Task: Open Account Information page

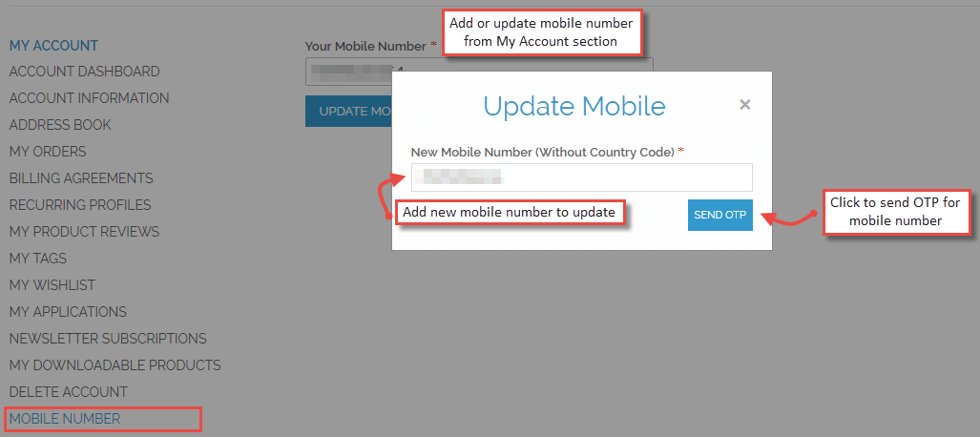Action: click(90, 98)
